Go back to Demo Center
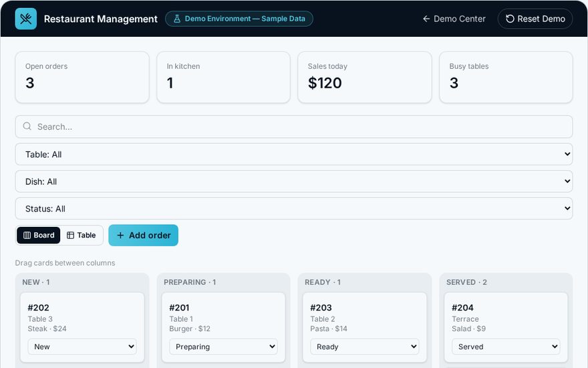 click(454, 19)
